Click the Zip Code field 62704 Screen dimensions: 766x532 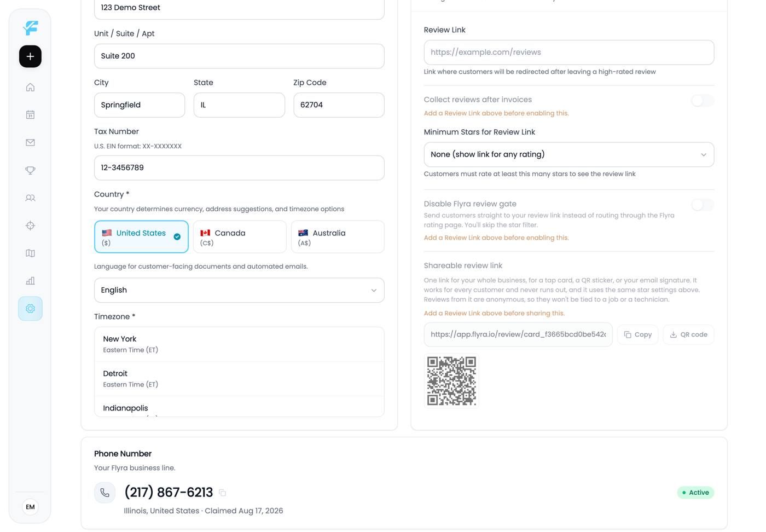(339, 105)
